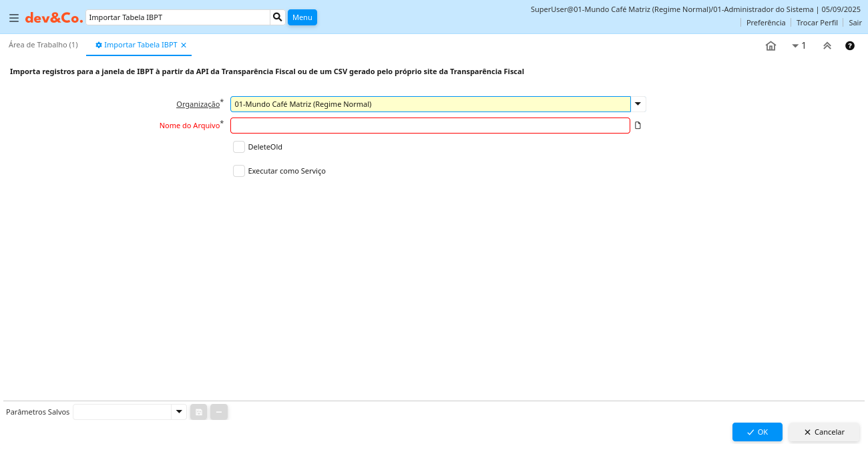Focus the Nome do Arquivo input field
This screenshot has width=868, height=450.
click(x=430, y=126)
